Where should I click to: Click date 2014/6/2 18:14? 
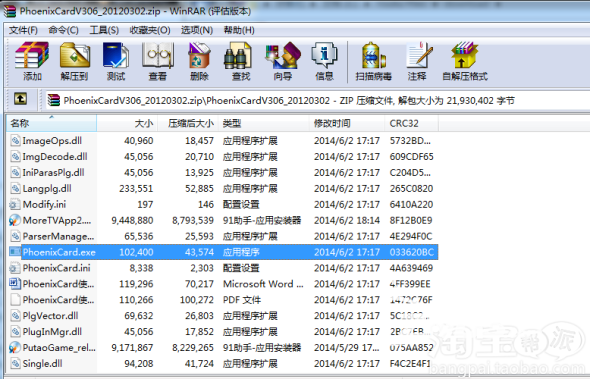coord(347,221)
